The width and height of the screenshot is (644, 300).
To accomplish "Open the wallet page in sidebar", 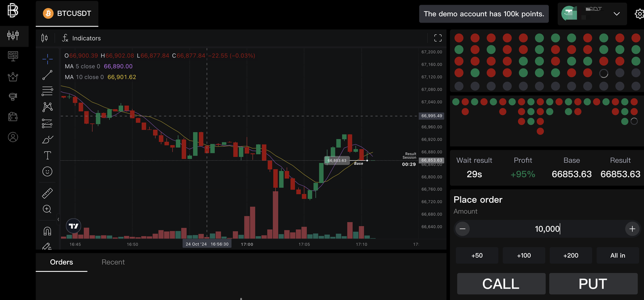I will [13, 117].
